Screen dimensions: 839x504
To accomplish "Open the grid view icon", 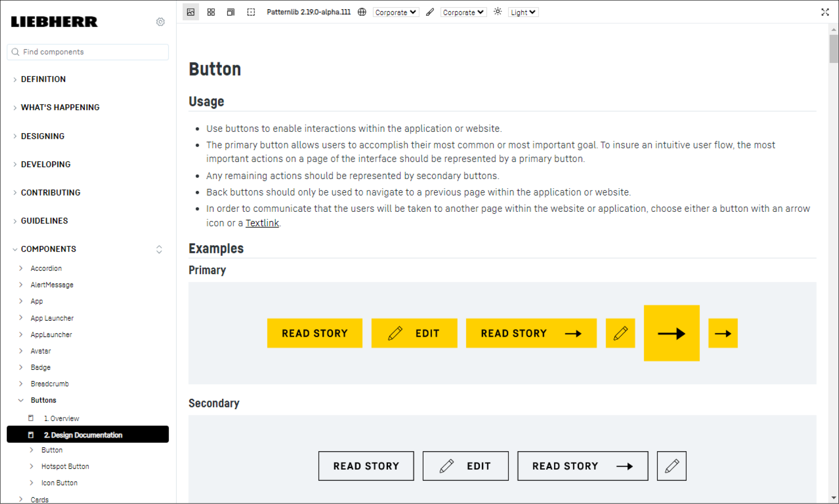I will coord(211,12).
